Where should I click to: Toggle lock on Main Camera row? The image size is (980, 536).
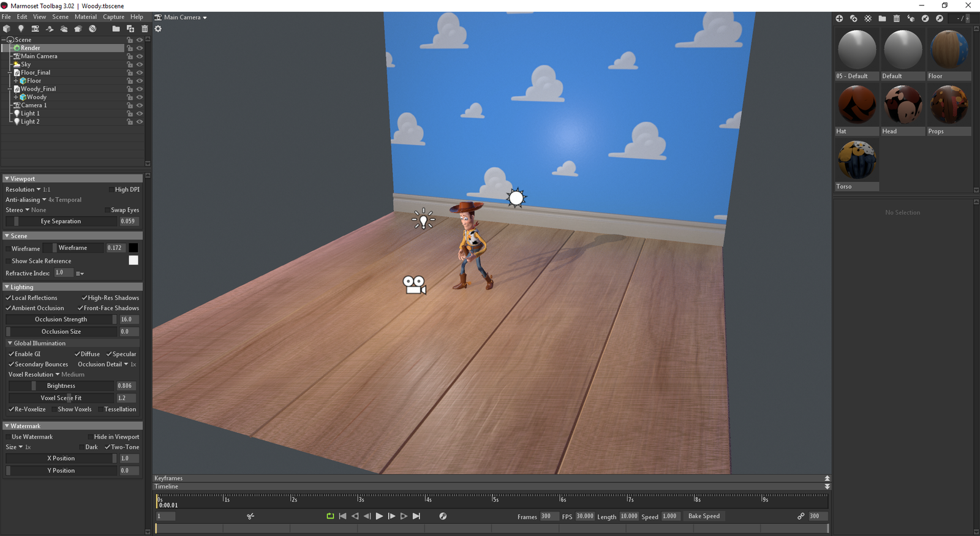tap(130, 56)
